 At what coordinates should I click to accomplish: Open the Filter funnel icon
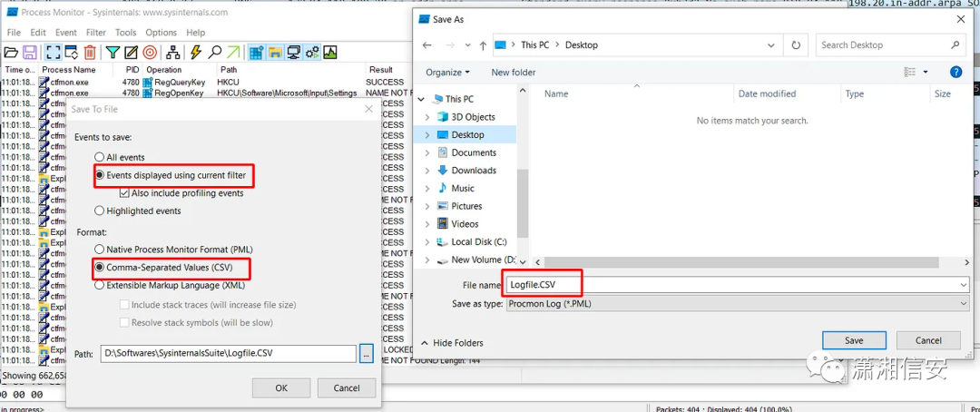tap(113, 53)
